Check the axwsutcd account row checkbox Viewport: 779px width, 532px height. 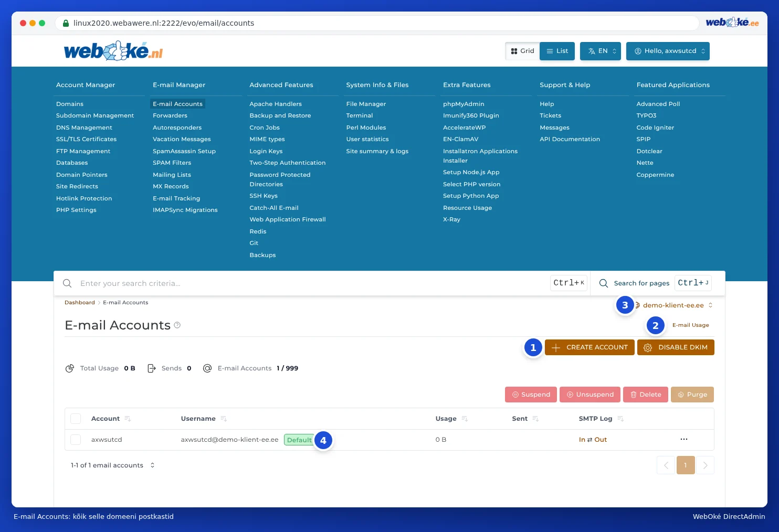tap(76, 440)
